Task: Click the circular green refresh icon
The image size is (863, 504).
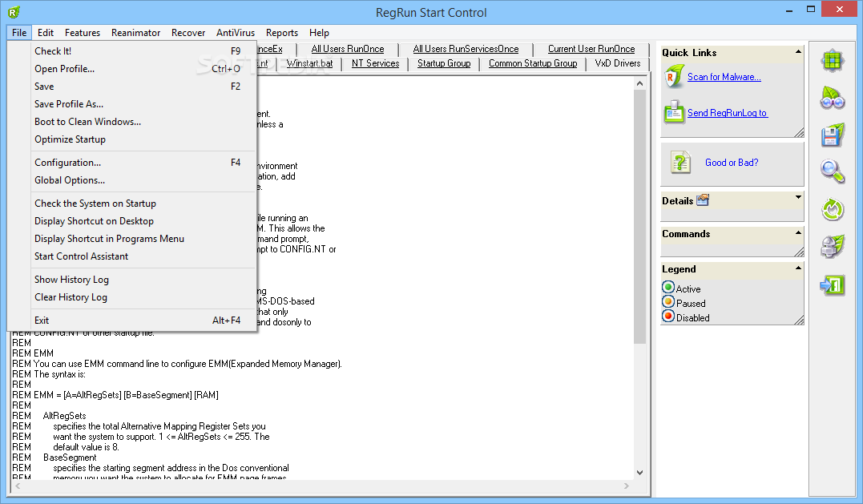Action: [833, 210]
